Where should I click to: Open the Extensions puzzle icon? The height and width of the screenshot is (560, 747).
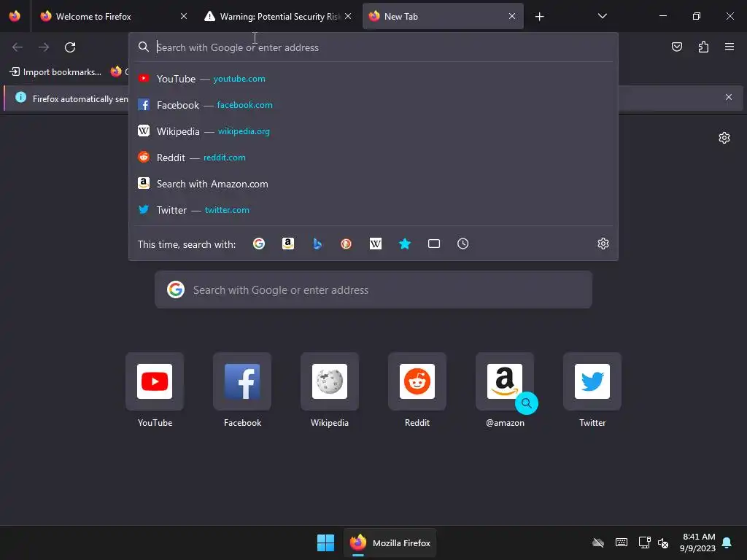(703, 47)
